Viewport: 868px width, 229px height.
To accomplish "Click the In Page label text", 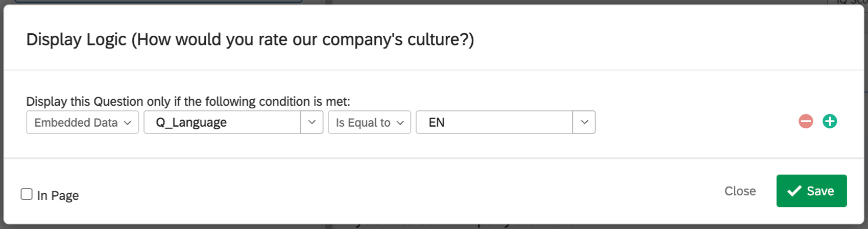I will 58,195.
